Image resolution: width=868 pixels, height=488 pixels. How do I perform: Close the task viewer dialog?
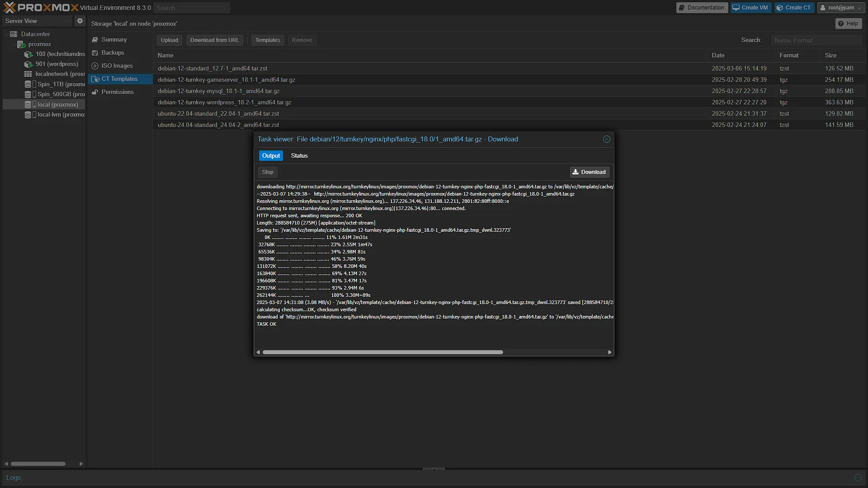tap(607, 139)
